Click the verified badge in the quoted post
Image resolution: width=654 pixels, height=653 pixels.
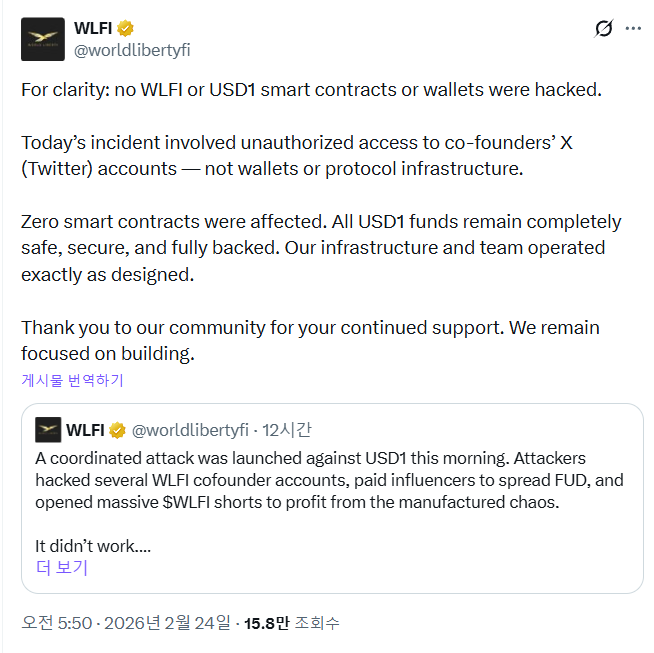pyautogui.click(x=117, y=430)
